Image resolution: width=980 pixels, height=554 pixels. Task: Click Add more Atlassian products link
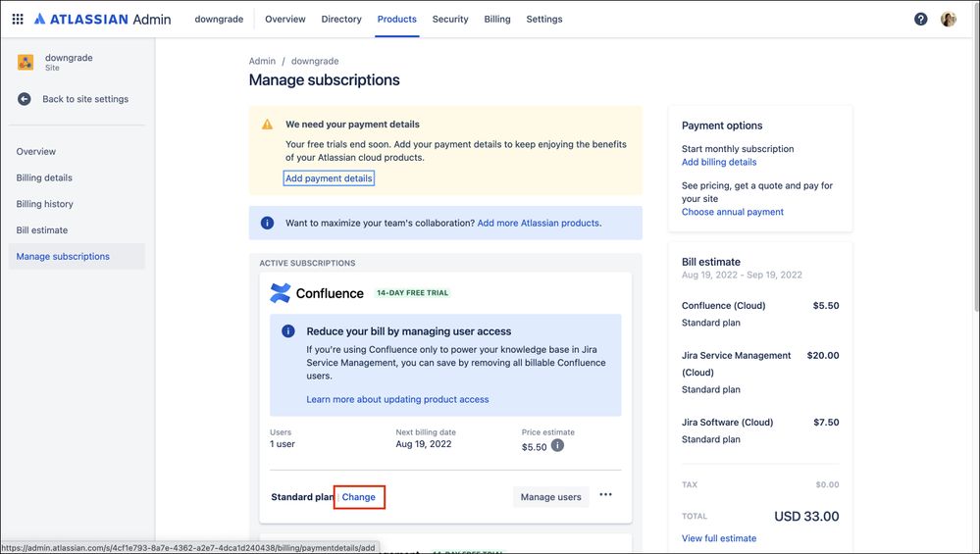[x=539, y=223]
